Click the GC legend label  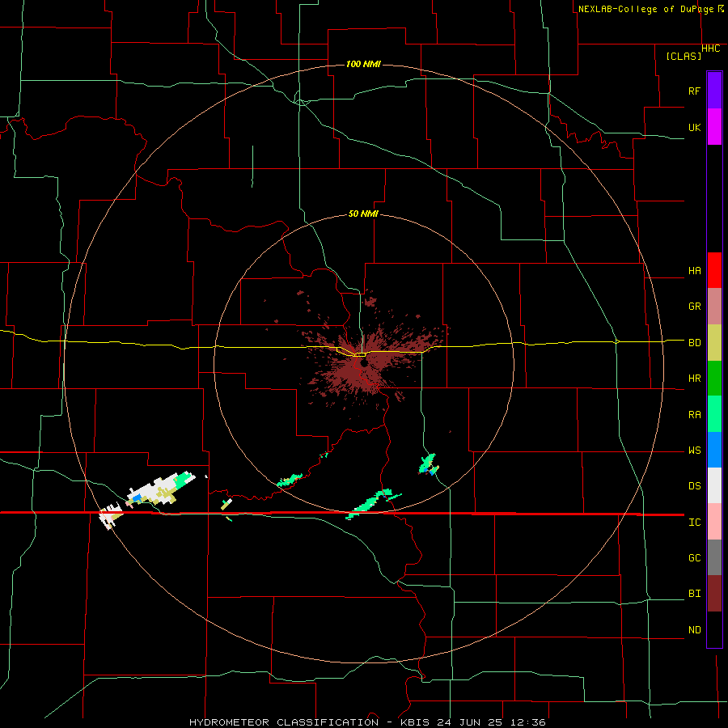(x=694, y=558)
